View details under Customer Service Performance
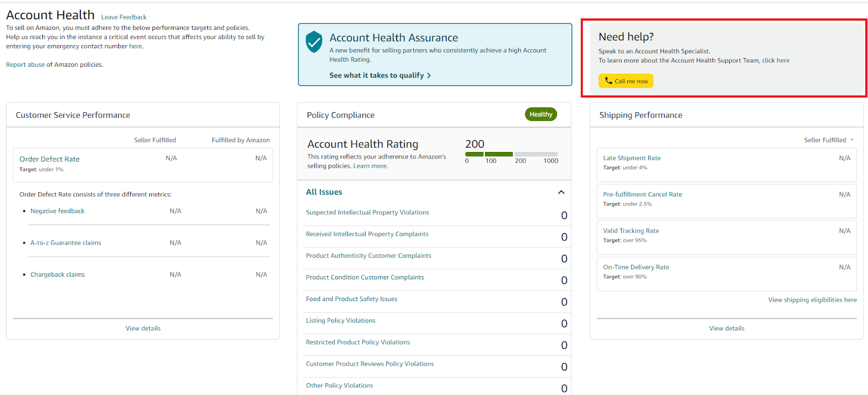The width and height of the screenshot is (868, 395). click(x=143, y=328)
